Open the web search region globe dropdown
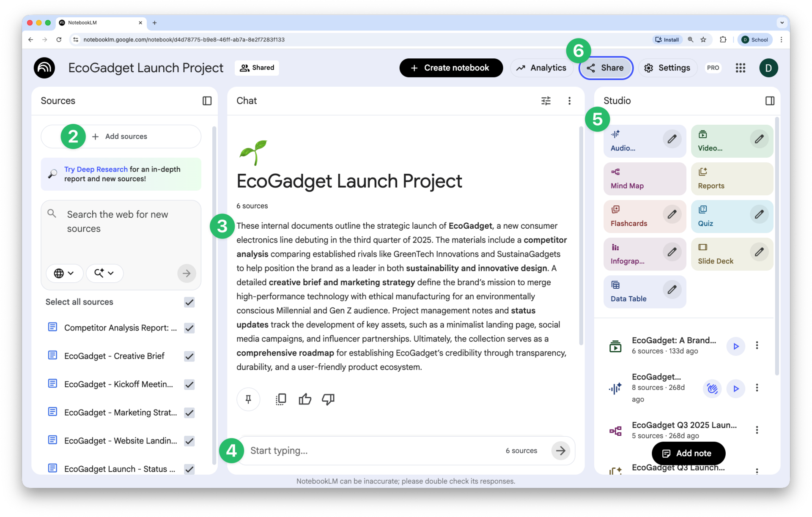812x517 pixels. point(64,273)
